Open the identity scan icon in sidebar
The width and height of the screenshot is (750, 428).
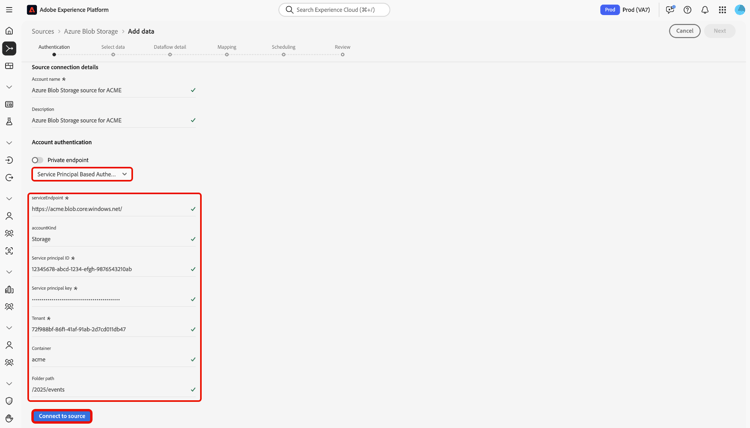[x=9, y=251]
